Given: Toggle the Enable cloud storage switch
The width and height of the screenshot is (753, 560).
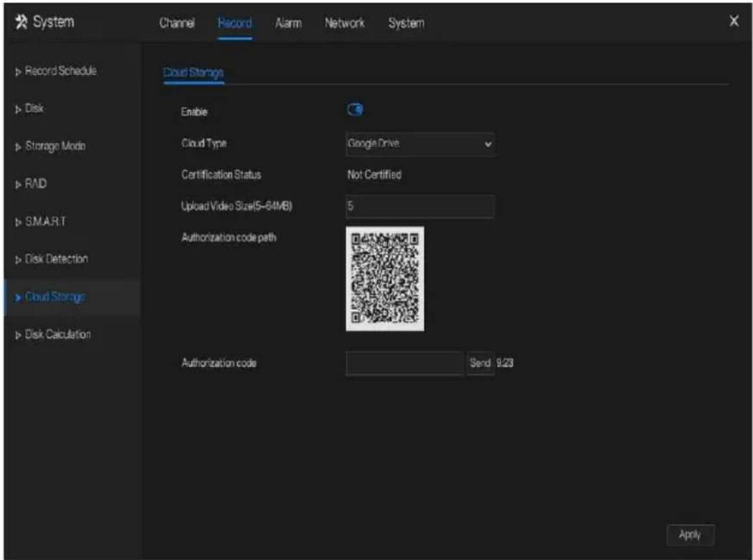Looking at the screenshot, I should [x=355, y=110].
